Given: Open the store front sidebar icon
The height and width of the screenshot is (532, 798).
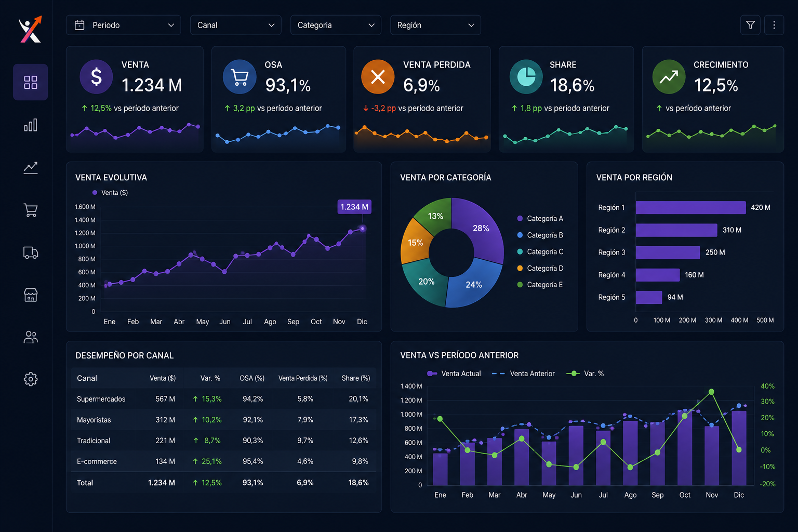Looking at the screenshot, I should point(31,295).
